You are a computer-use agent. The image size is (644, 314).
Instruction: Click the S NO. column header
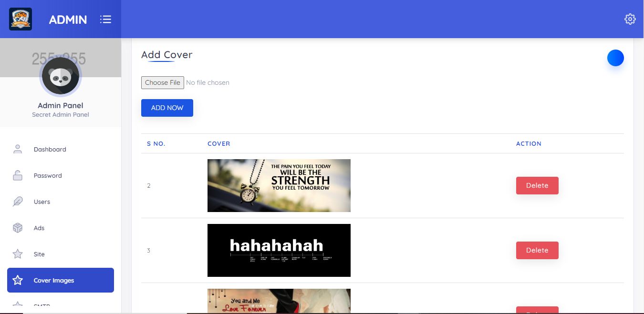[x=156, y=143]
